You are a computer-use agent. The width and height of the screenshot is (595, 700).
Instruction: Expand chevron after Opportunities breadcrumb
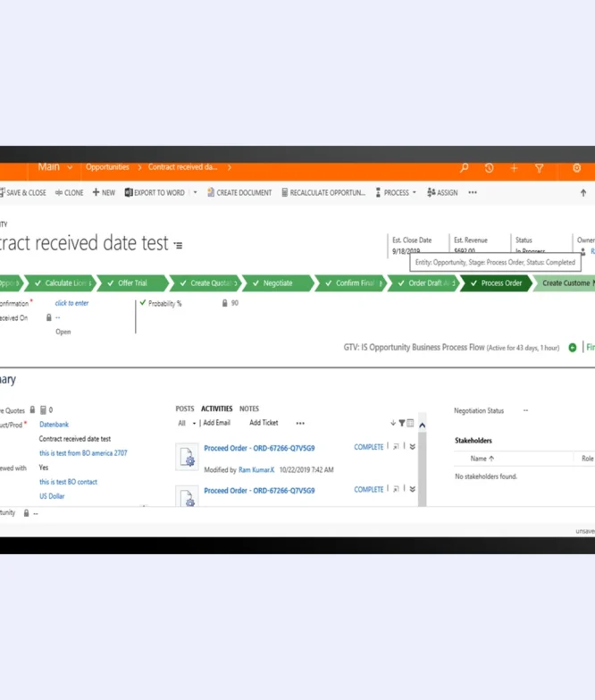(x=139, y=167)
